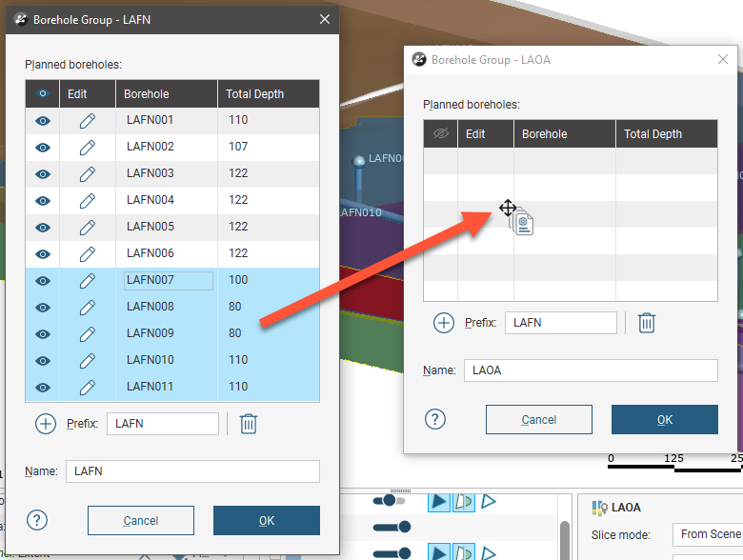Open the Slice mode dropdown
743x560 pixels.
point(707,534)
